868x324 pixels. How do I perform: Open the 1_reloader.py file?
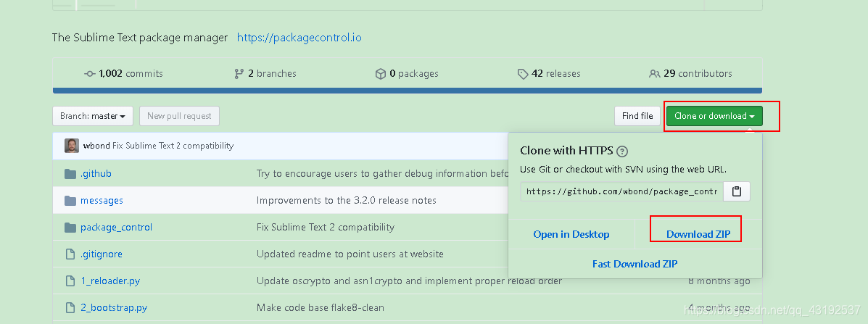pyautogui.click(x=110, y=281)
